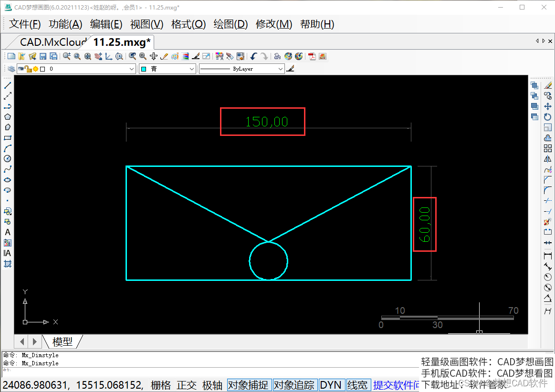Select the Polygon tool in left toolbar
Screen dimensions: 555x392
tap(8, 117)
